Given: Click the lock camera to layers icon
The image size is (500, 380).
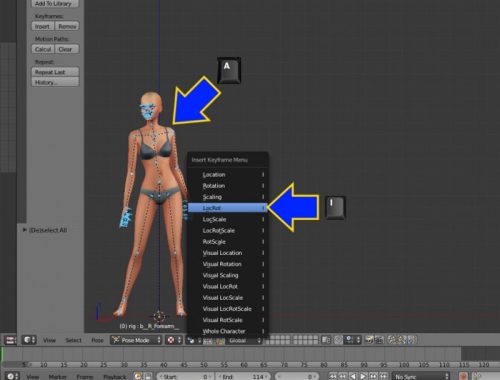Looking at the screenshot, I should point(326,340).
